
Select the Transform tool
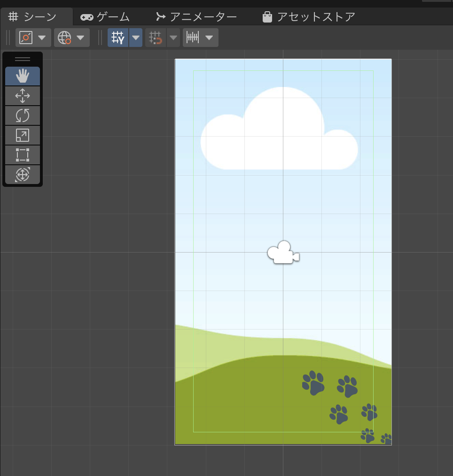(23, 175)
